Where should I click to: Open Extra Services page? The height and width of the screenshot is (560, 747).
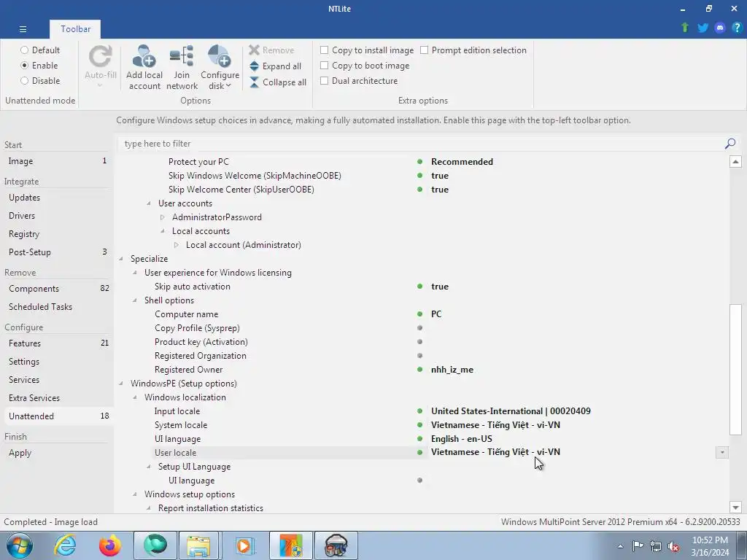tap(57, 397)
